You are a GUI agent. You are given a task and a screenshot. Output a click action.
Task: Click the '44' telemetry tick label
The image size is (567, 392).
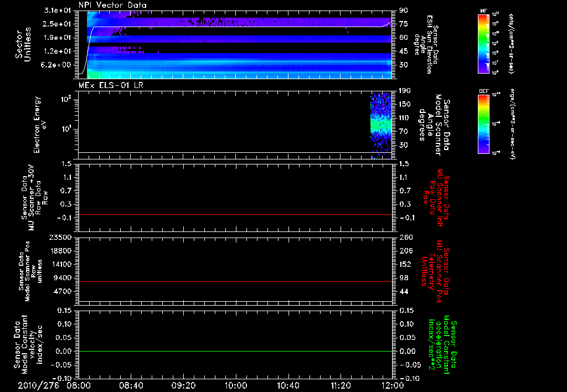point(404,291)
